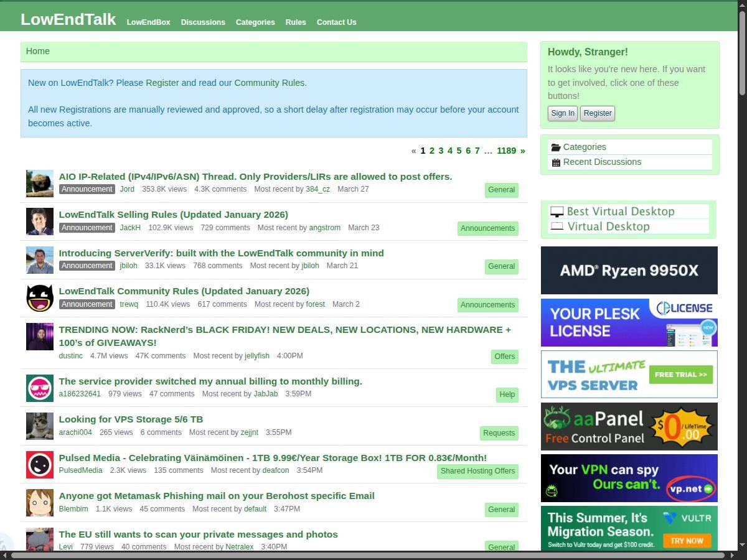The image size is (747, 560).
Task: Click the laptop icon beside Virtual Desktop
Action: [557, 226]
